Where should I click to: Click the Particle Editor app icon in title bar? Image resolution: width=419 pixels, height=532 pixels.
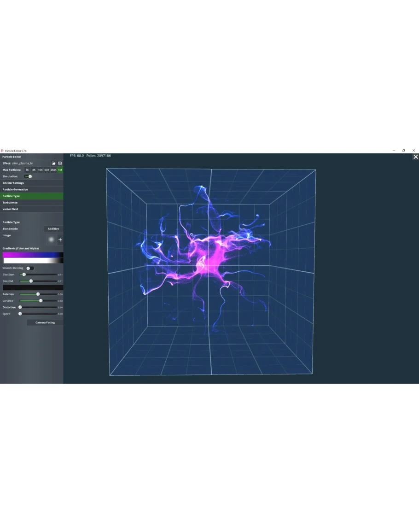tap(2, 151)
